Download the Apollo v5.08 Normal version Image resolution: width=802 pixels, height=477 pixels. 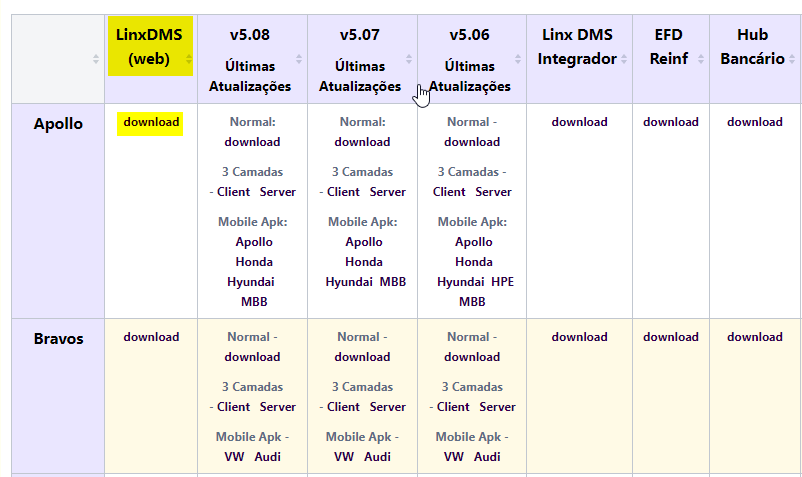[252, 142]
